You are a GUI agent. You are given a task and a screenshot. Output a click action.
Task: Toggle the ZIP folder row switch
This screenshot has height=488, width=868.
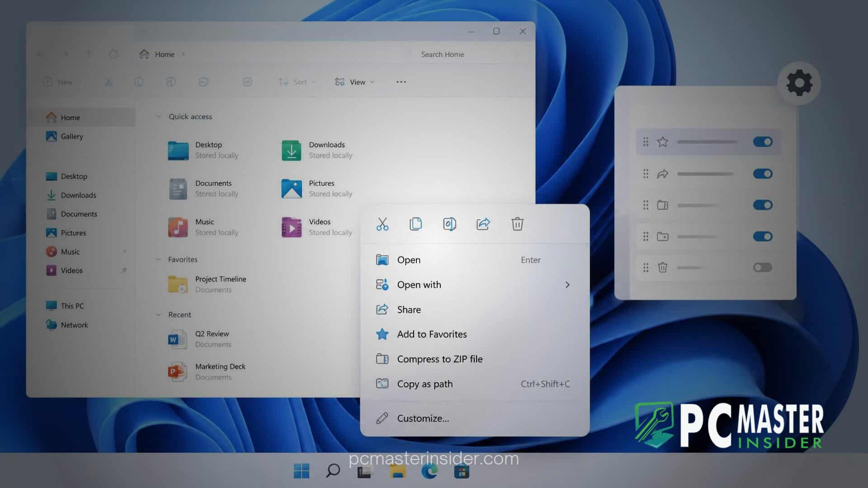click(763, 205)
